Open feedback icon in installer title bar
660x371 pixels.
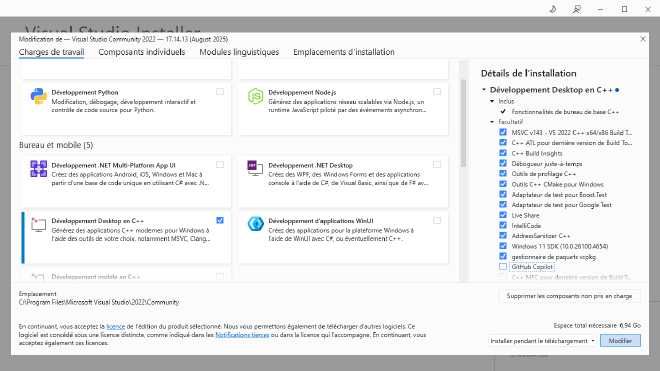coord(577,9)
